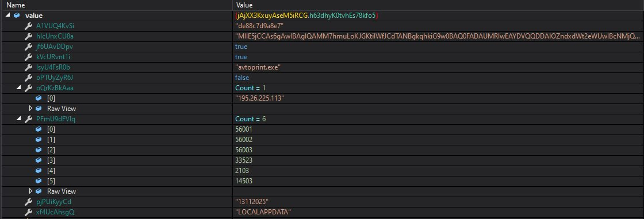Screen dimensions: 644x219
Task: Click the wrench icon beside PFmU9dFVIq
Action: coord(28,119)
